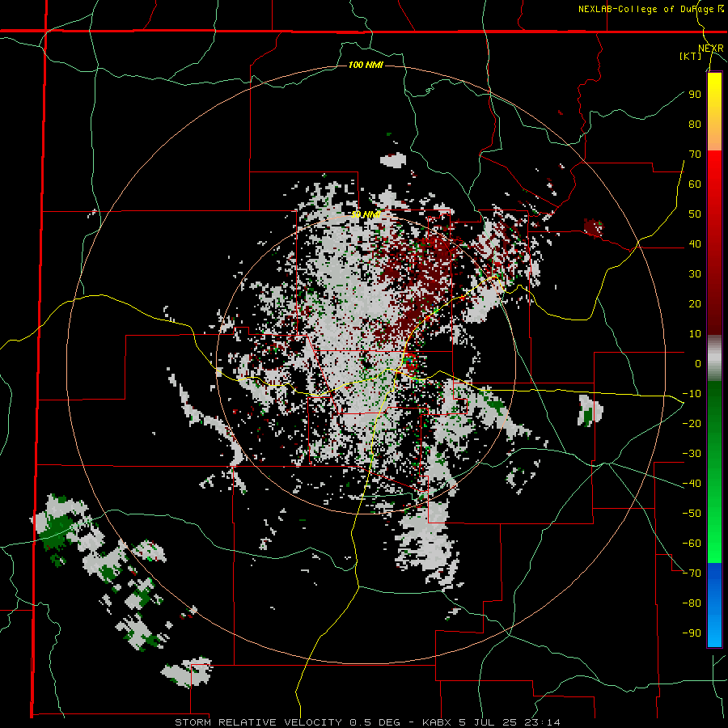The image size is (728, 728).
Task: Click the NEXR label above the color scale
Action: [710, 49]
